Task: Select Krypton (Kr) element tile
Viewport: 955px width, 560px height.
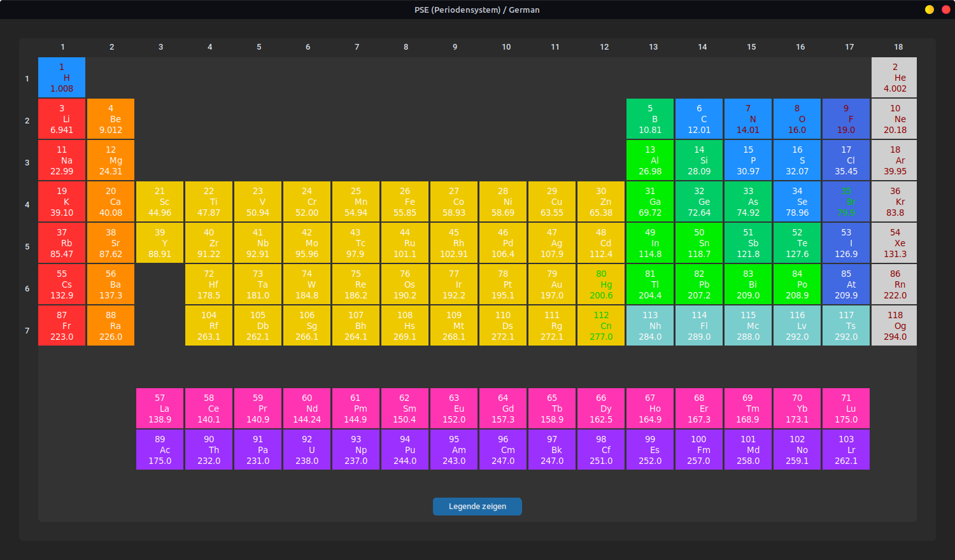Action: (895, 202)
